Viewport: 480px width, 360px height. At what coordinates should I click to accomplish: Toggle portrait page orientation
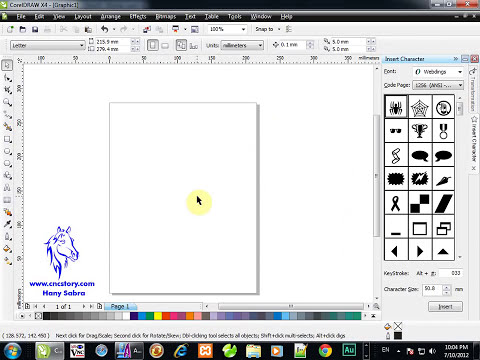point(153,45)
